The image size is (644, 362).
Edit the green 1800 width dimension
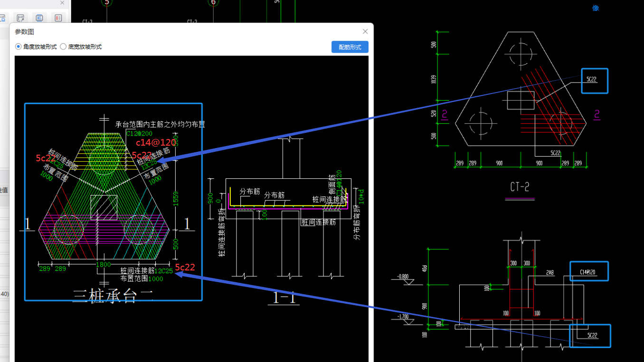pos(104,264)
